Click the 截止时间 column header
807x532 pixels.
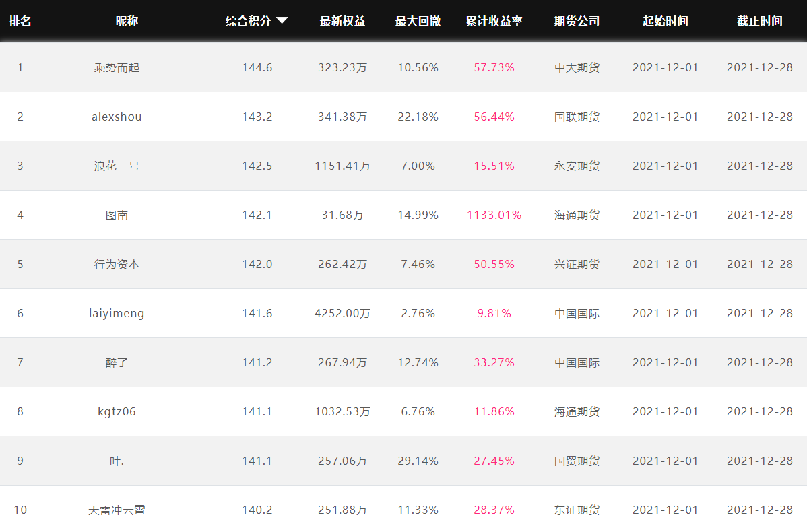(760, 21)
